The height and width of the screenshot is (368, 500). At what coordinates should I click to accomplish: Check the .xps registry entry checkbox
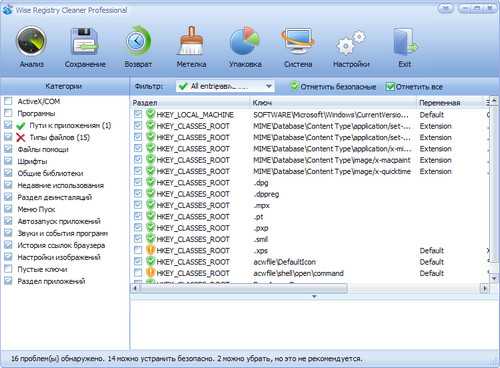click(x=138, y=250)
